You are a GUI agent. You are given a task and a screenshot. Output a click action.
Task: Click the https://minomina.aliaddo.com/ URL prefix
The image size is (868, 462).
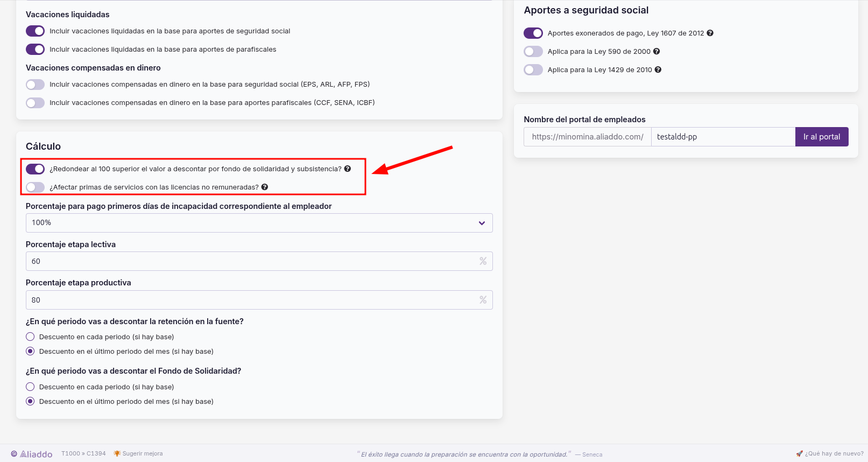588,137
